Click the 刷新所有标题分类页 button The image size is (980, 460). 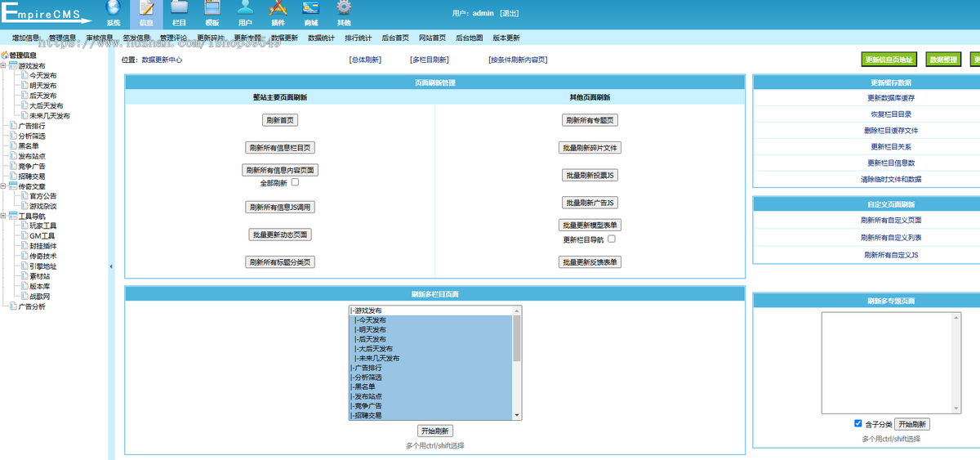pos(280,262)
